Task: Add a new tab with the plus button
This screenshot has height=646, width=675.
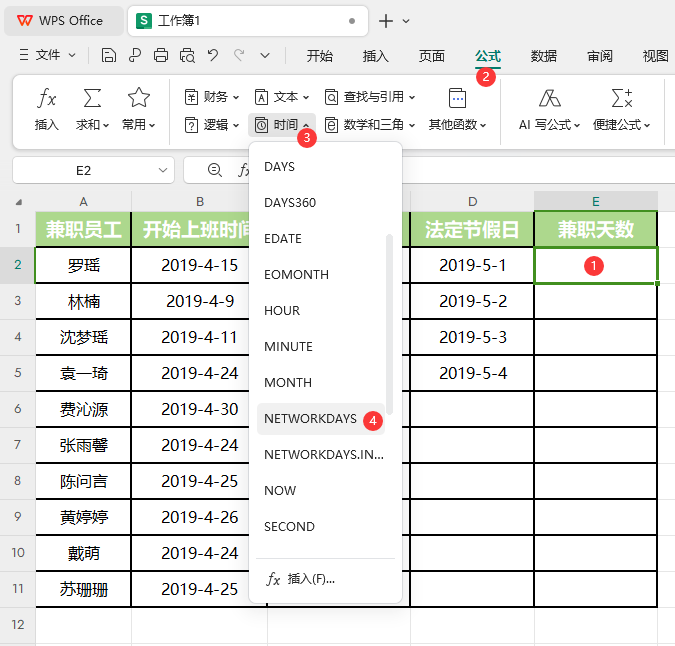Action: (386, 21)
